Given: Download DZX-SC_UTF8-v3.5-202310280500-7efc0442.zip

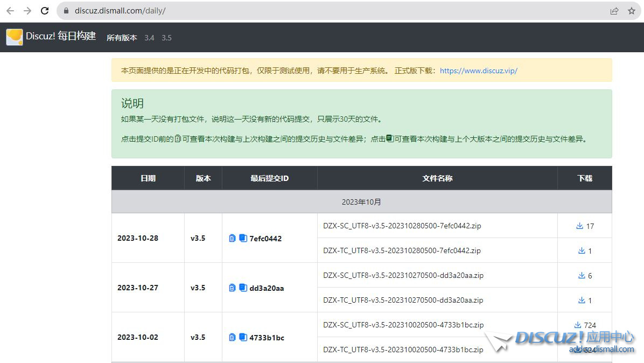Looking at the screenshot, I should coord(579,226).
